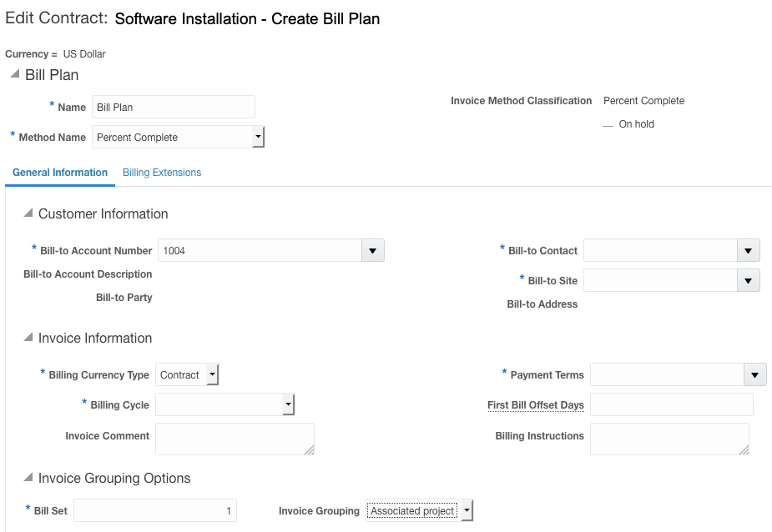Screen dimensions: 772x532
Task: Open the Bill-to Account Number dropdown arrow
Action: tap(373, 251)
